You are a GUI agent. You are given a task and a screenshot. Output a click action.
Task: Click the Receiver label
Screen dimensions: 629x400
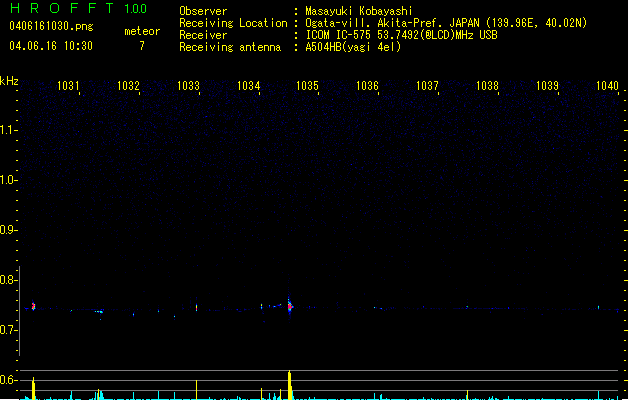point(203,35)
